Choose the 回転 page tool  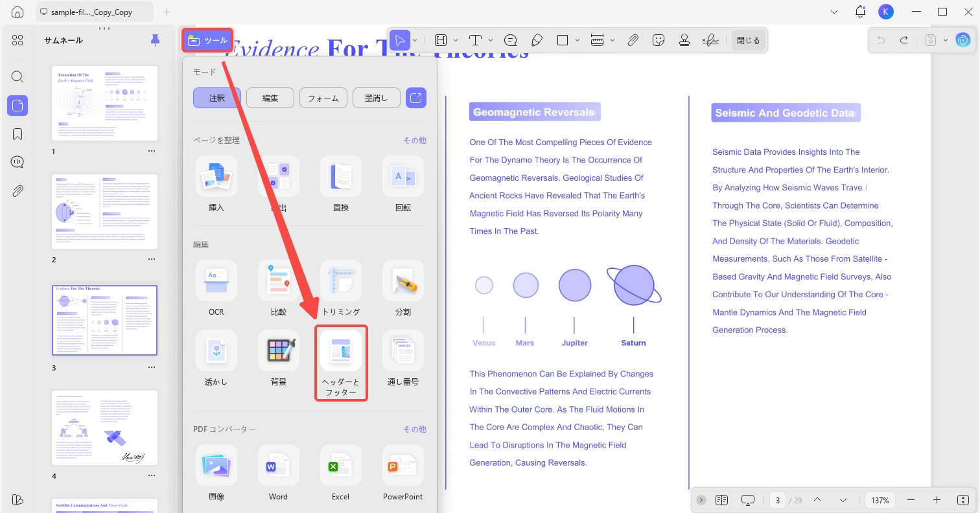[403, 184]
